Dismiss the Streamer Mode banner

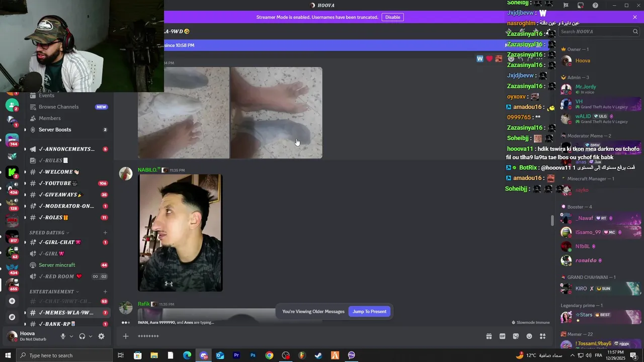tap(635, 17)
